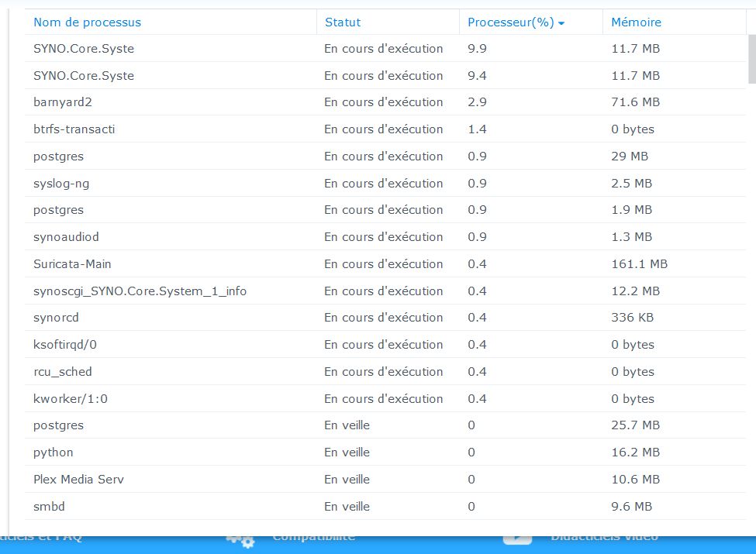Select the btrfs-transacti process
Screen dimensions: 756x554
click(385, 129)
